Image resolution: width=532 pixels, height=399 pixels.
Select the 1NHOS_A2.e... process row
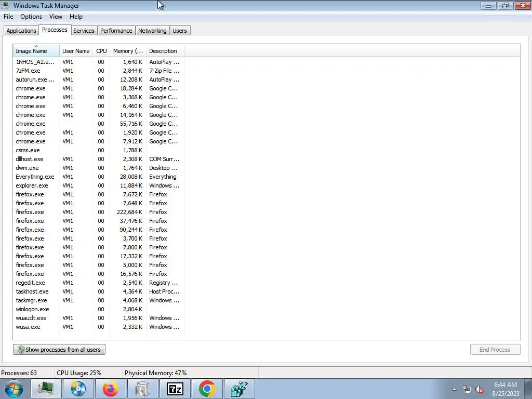pyautogui.click(x=99, y=62)
